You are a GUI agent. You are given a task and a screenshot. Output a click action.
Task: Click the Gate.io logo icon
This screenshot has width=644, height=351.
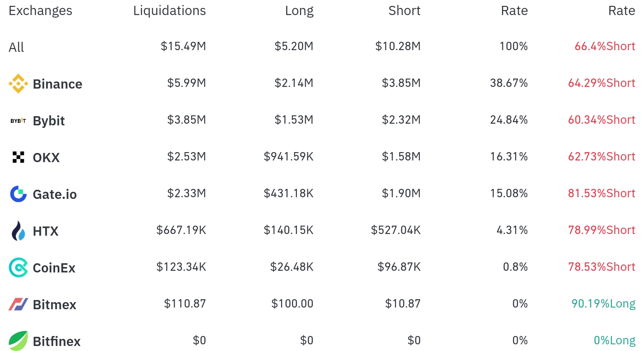18,194
